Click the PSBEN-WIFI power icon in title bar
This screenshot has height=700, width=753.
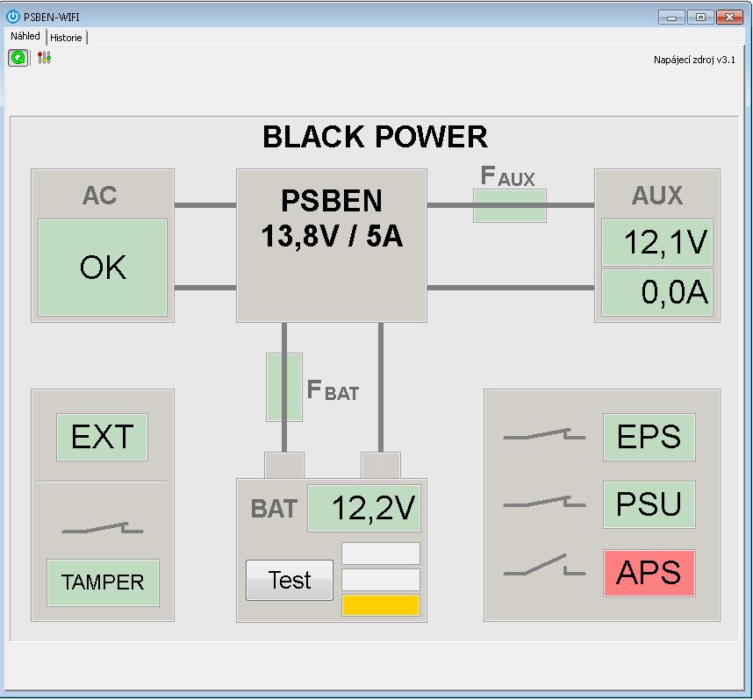click(13, 16)
